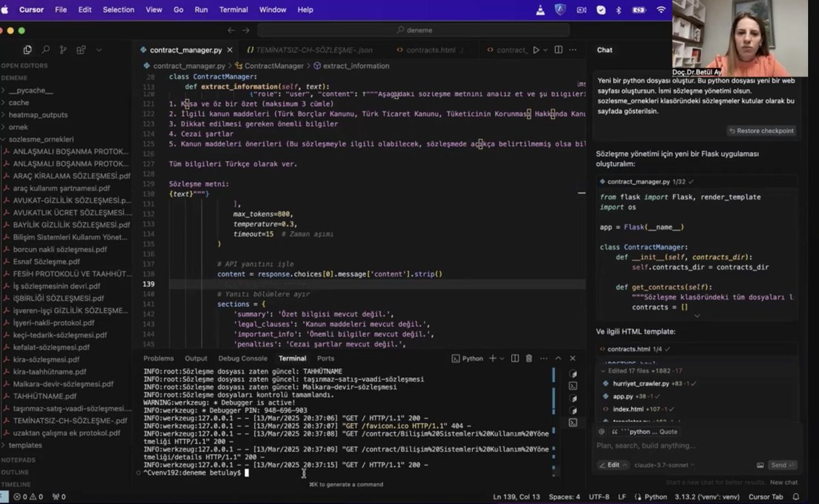Split the editor to the right
This screenshot has height=504, width=819.
tap(558, 50)
